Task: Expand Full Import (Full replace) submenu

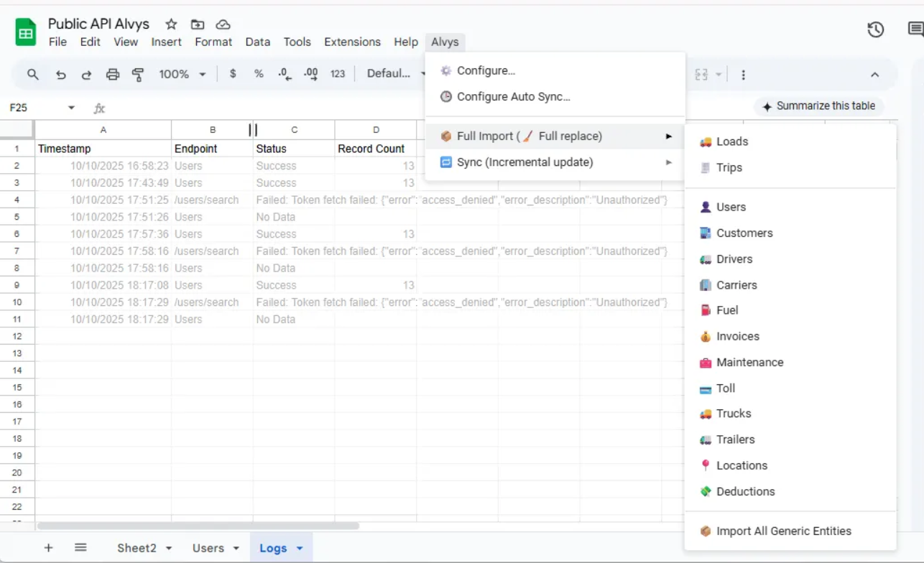Action: click(555, 136)
